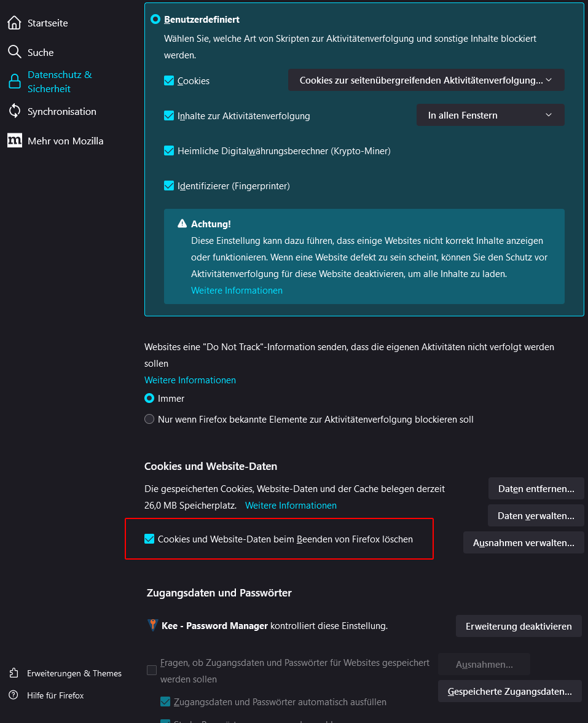Click the Synchronisation arrows icon
The height and width of the screenshot is (723, 588).
coord(14,111)
